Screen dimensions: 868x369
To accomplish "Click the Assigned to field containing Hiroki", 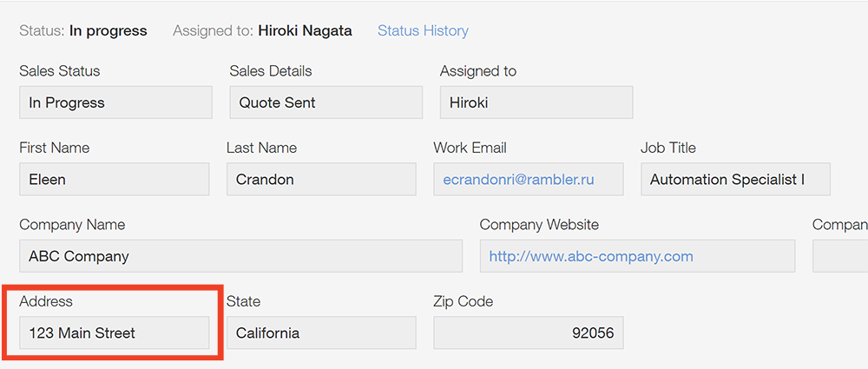I will (x=536, y=102).
